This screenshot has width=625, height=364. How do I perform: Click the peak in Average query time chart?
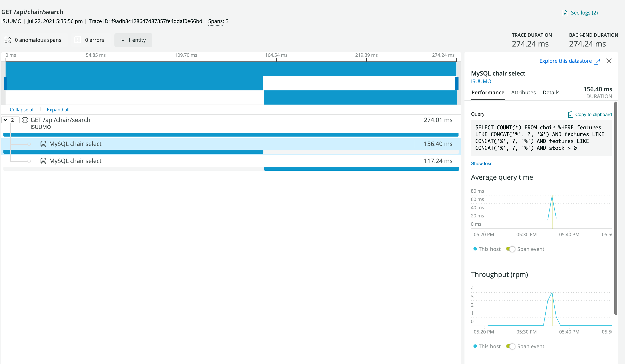[x=552, y=197]
